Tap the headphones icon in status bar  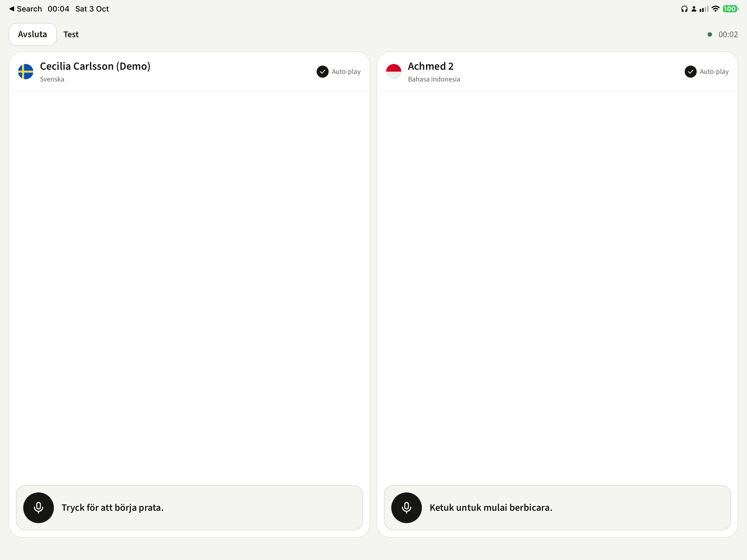[x=684, y=9]
